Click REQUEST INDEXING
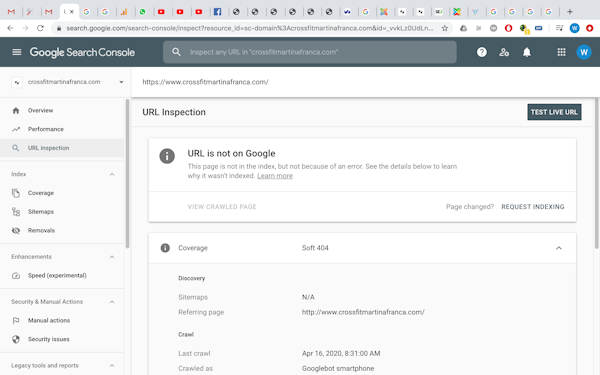Screen dimensions: 600x375 (533, 207)
